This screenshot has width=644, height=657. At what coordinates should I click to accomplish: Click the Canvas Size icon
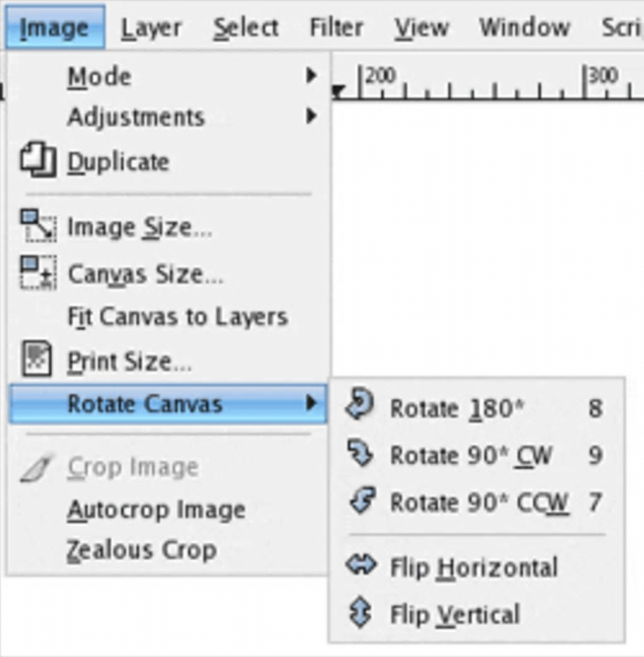click(38, 272)
